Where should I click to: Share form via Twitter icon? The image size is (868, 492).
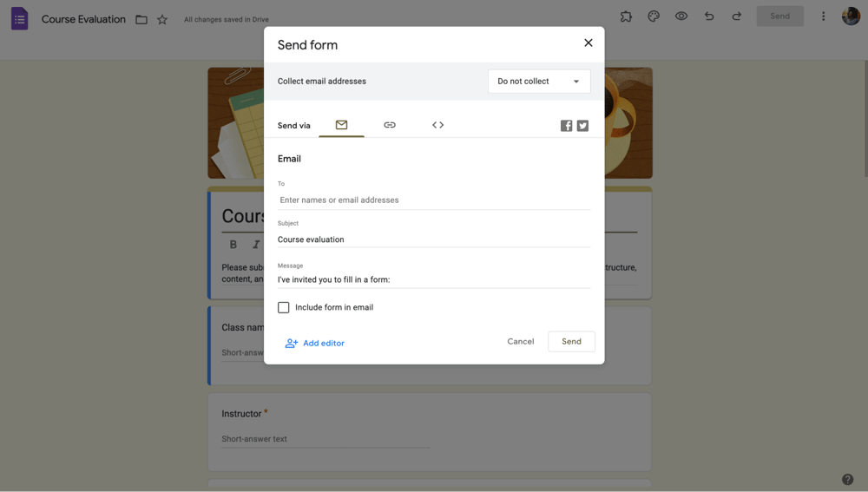point(582,126)
